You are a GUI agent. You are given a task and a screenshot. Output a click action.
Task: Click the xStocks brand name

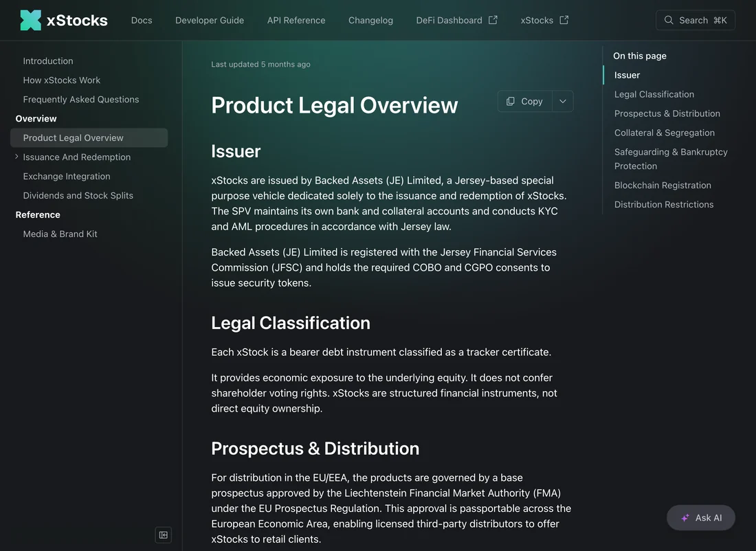(77, 20)
